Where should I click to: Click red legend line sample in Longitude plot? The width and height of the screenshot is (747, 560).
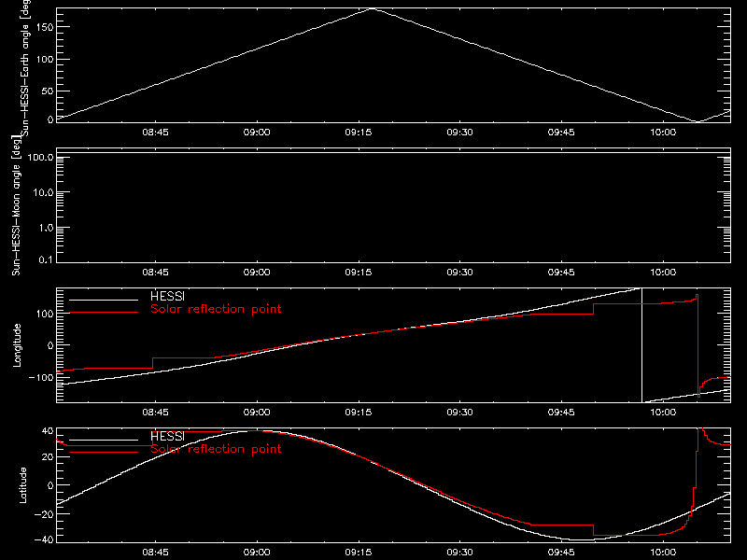(104, 313)
